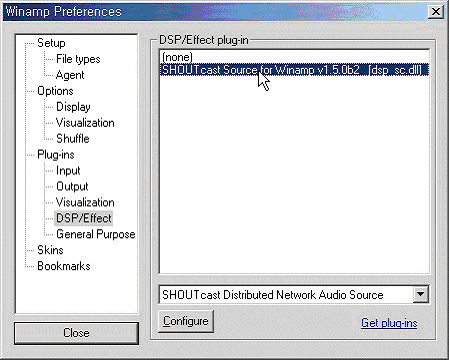The height and width of the screenshot is (361, 449).
Task: Click the Close button
Action: (76, 333)
